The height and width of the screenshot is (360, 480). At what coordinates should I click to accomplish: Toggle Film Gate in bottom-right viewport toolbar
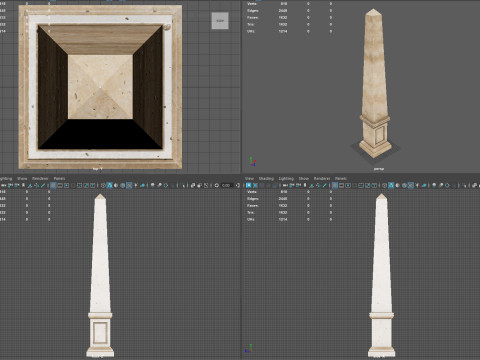pyautogui.click(x=341, y=185)
